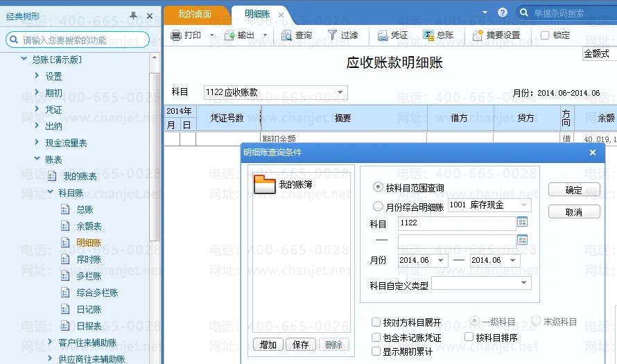Screen dimensions: 617x364
Task: Open the 科目 1122 应收账款 dropdown
Action: 340,92
